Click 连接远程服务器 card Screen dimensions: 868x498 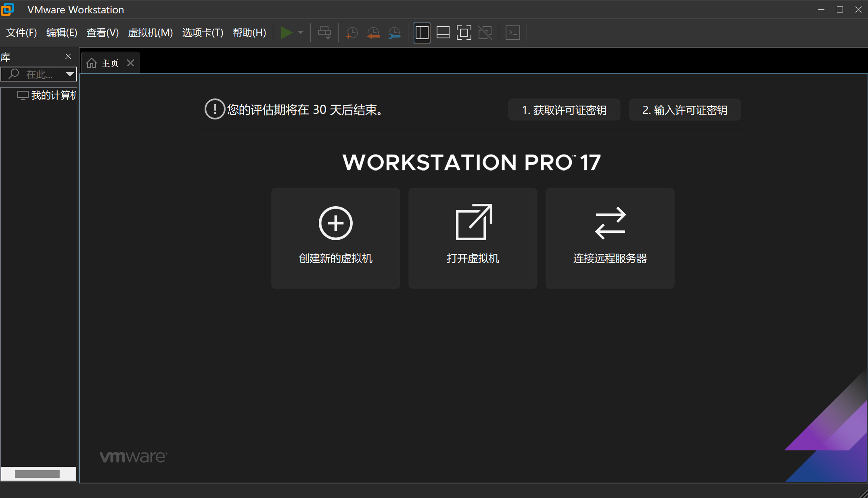[x=610, y=238]
